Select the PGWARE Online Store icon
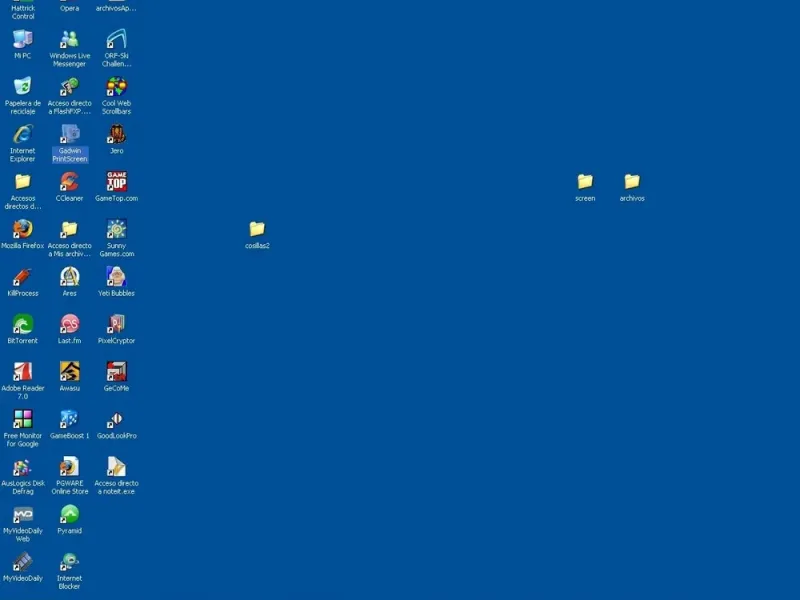The height and width of the screenshot is (600, 800). (x=69, y=466)
